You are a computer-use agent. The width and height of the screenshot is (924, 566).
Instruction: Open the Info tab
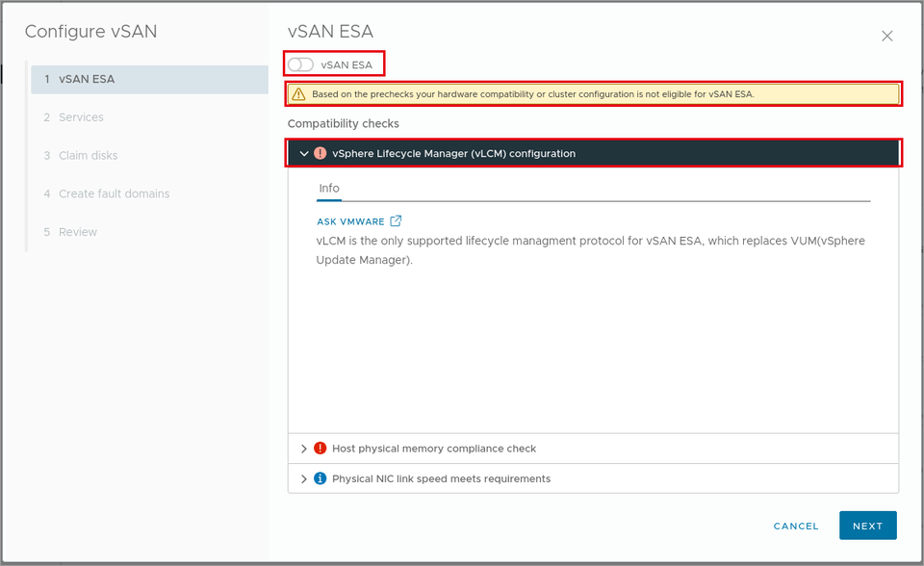(x=329, y=188)
